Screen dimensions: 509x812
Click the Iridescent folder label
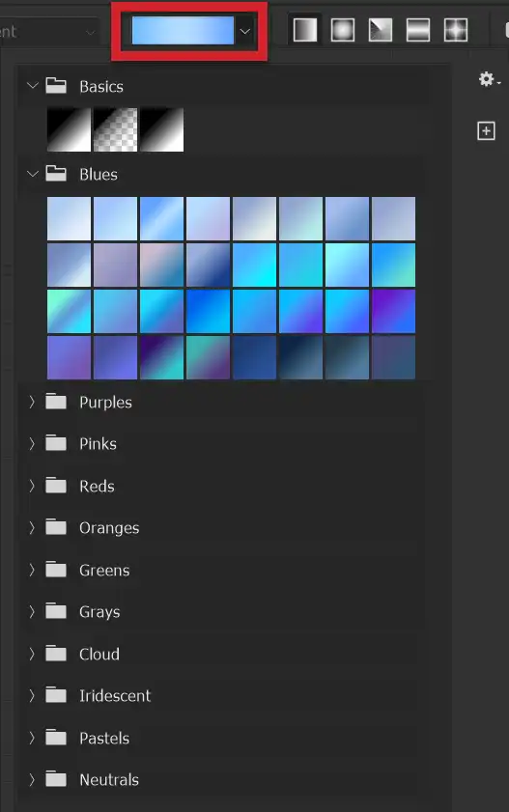(x=115, y=695)
